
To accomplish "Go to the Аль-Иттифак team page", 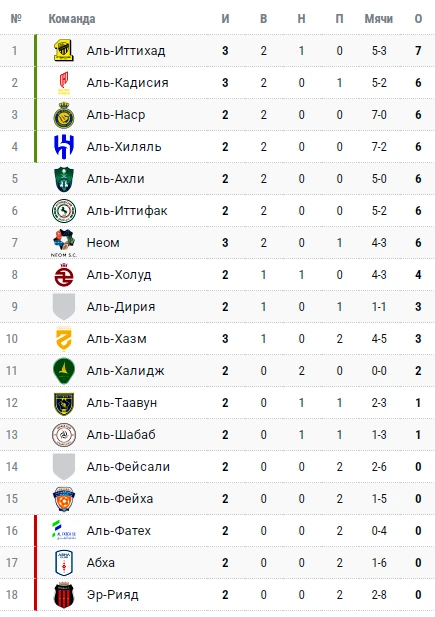I will [127, 211].
